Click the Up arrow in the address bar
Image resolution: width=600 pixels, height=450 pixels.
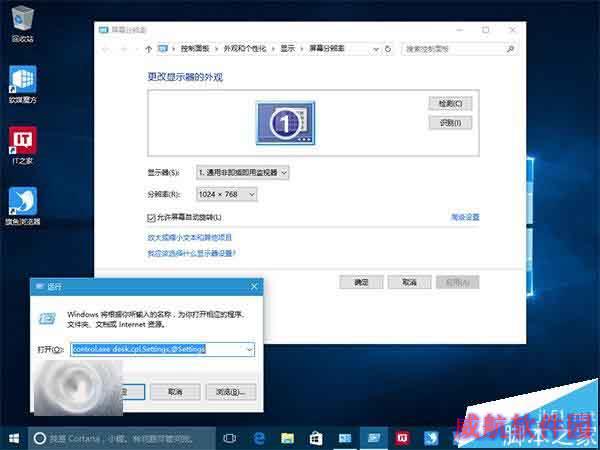point(149,49)
